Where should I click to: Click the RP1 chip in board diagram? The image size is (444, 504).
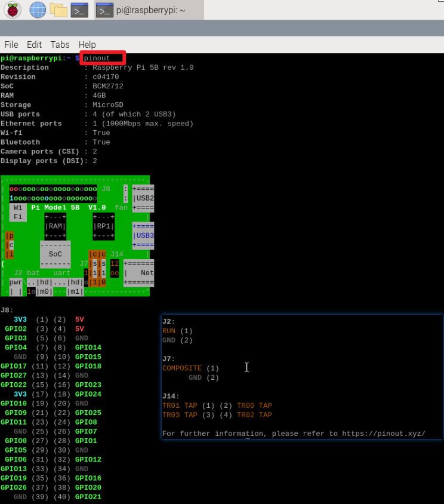pos(103,226)
